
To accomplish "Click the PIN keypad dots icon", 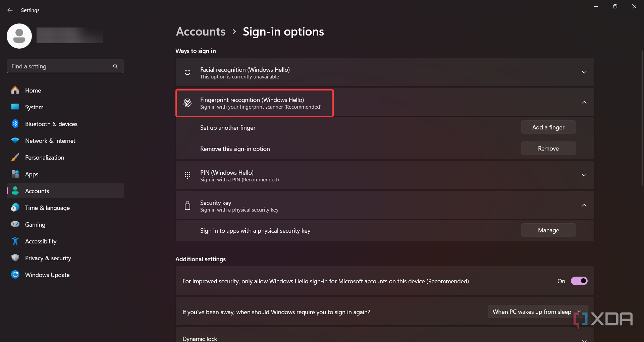I will coord(187,175).
